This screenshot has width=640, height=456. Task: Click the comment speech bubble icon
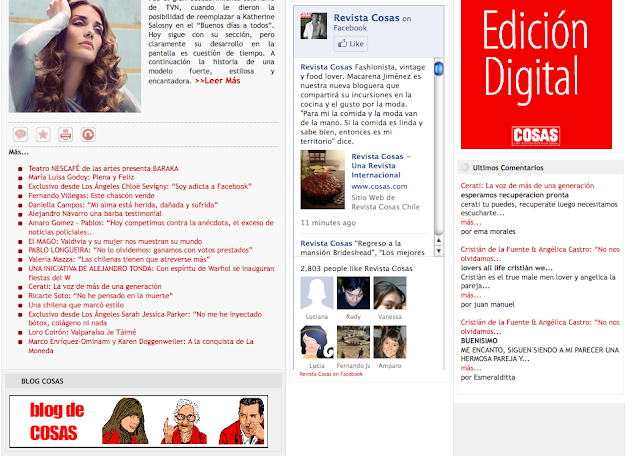[20, 134]
